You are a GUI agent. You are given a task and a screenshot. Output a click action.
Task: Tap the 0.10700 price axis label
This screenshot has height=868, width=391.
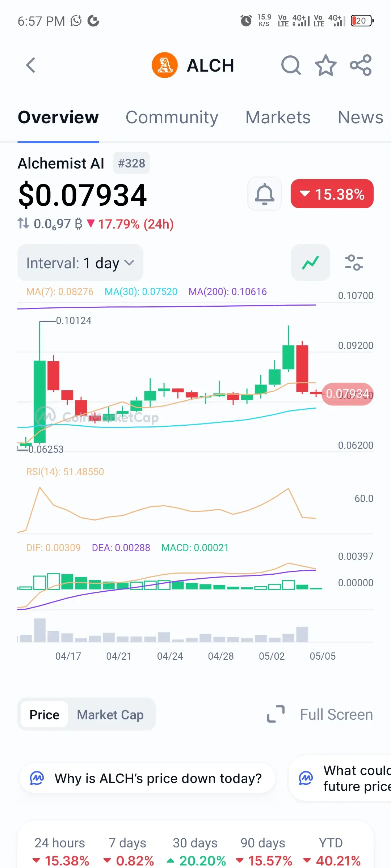coord(356,296)
